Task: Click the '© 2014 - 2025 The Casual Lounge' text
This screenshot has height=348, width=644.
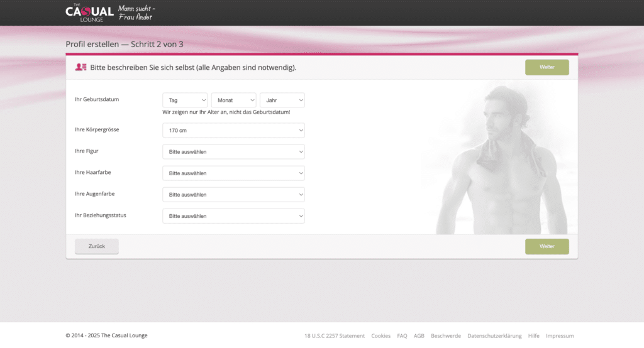Action: (106, 335)
